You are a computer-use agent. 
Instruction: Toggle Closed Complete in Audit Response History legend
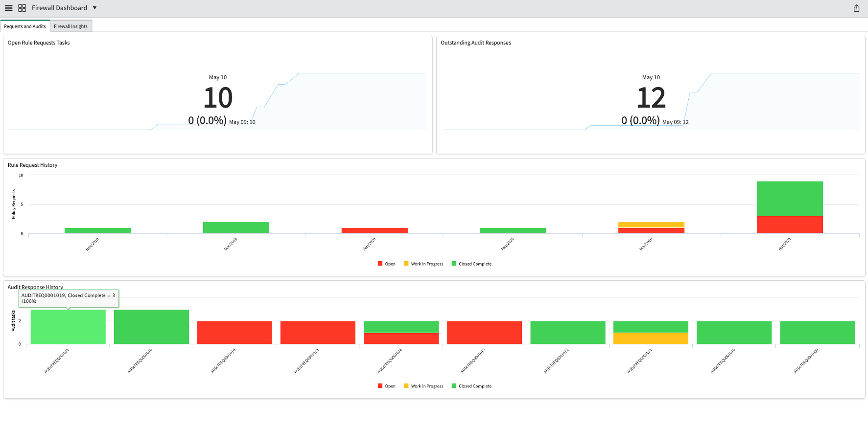point(471,386)
